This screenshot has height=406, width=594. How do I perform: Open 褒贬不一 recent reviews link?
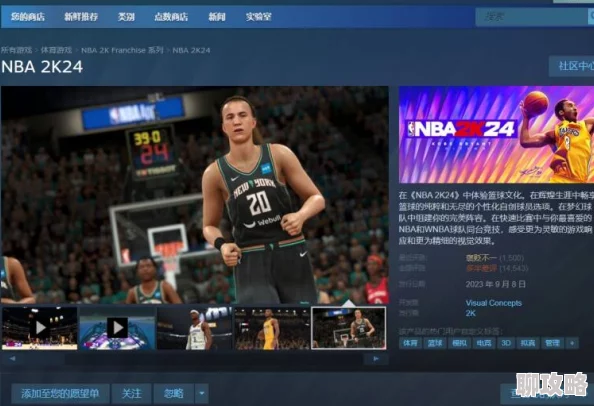[x=481, y=258]
